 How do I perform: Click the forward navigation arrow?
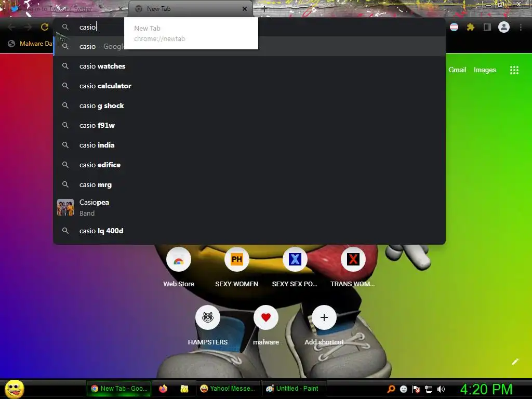(28, 27)
